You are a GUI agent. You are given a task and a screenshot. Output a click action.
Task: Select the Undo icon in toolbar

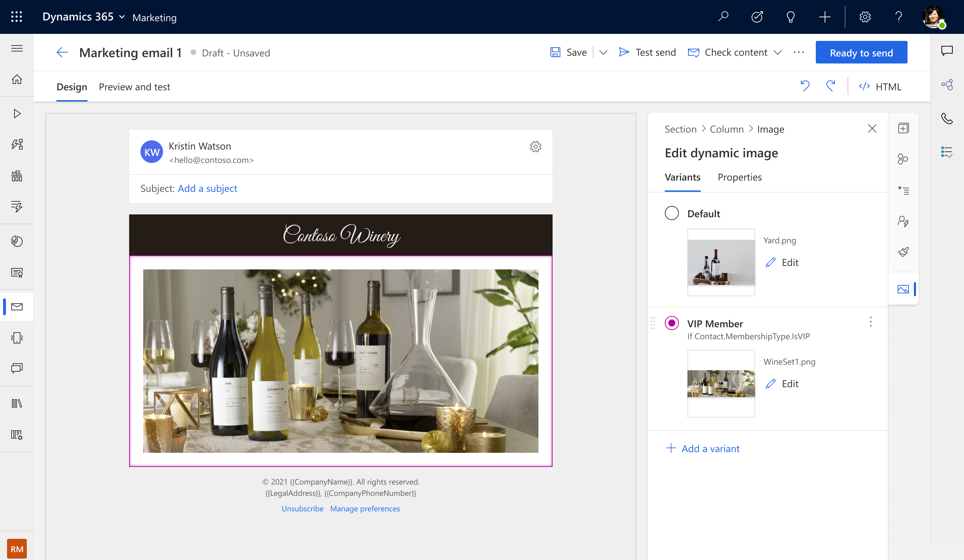click(805, 86)
